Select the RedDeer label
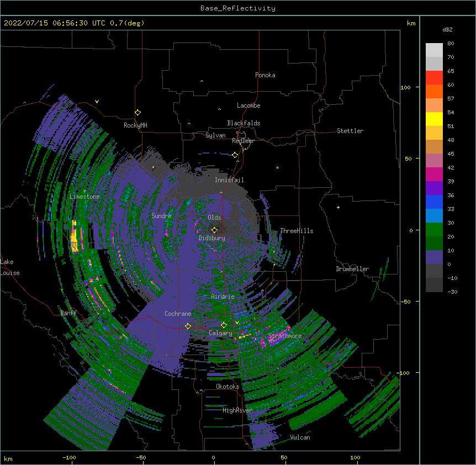Image resolution: width=476 pixels, height=465 pixels. (243, 141)
